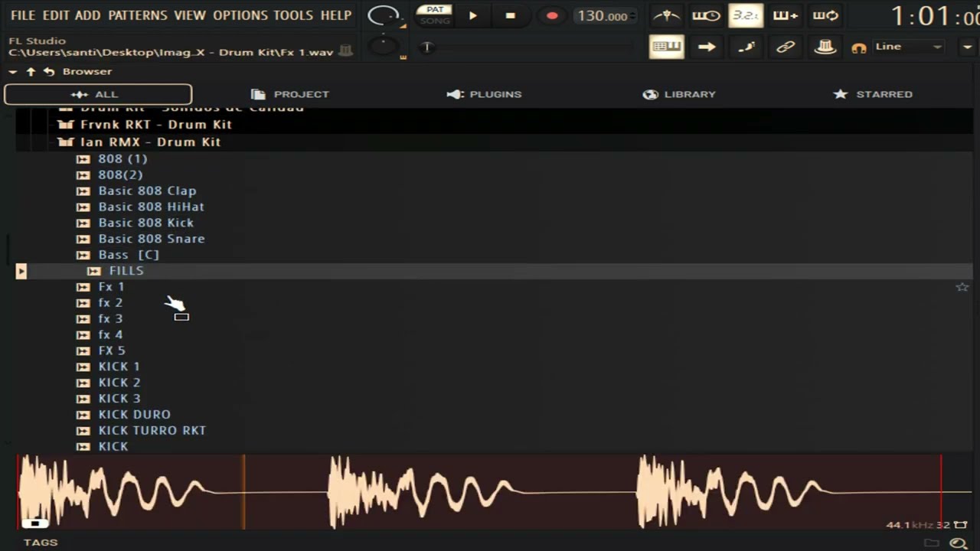
Task: Open the EDIT menu
Action: tap(56, 15)
